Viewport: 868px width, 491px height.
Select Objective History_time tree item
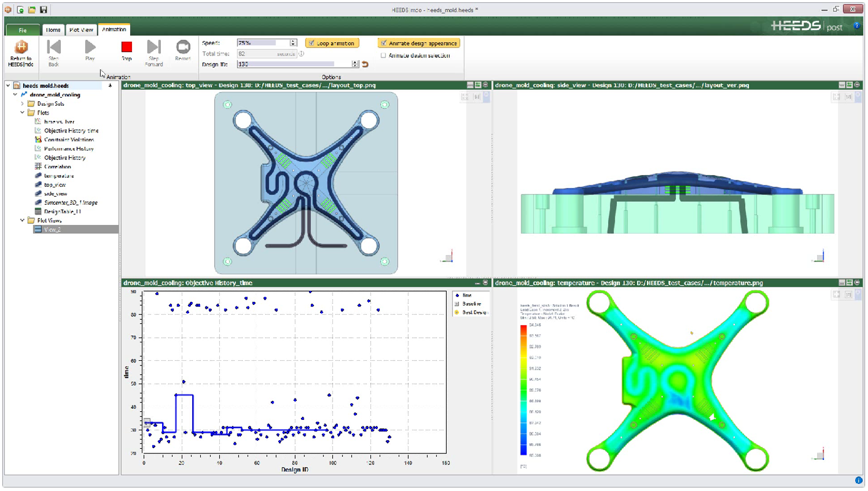(x=71, y=131)
